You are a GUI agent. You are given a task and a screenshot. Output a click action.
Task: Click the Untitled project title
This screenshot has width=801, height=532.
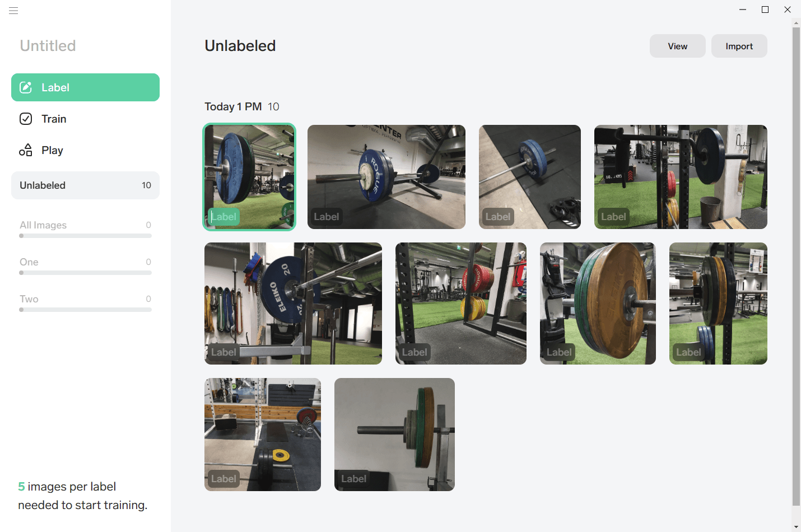(x=48, y=46)
